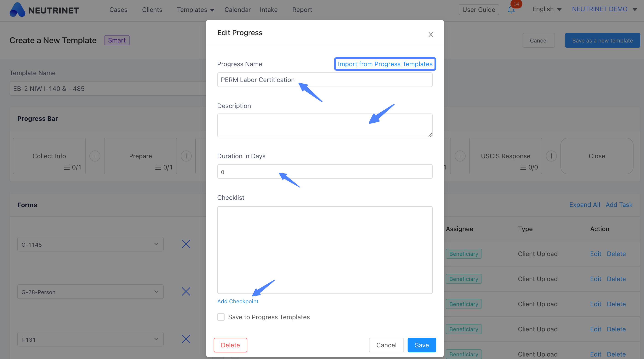Viewport: 644px width, 359px height.
Task: Check Save to Progress Templates
Action: (x=221, y=317)
